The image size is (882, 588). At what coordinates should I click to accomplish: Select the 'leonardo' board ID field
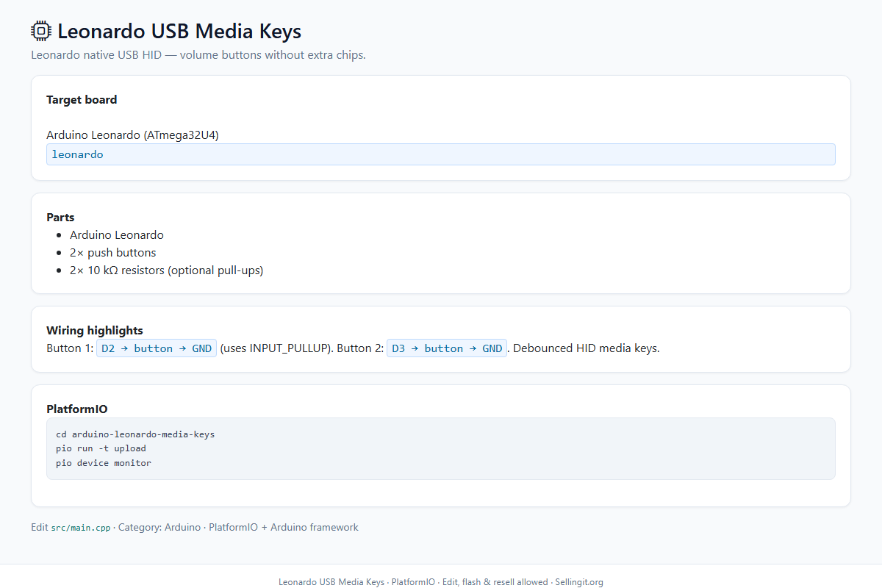point(441,154)
